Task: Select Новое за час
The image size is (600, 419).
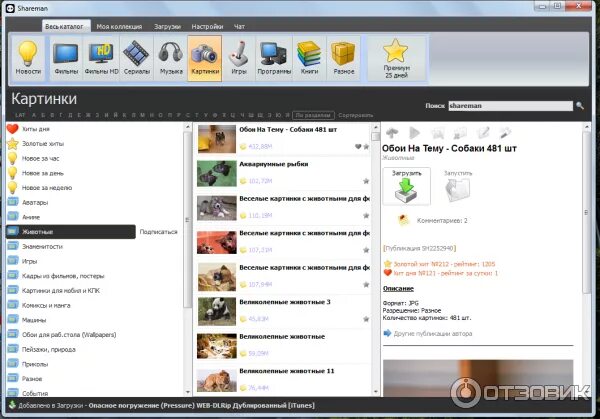Action: tap(41, 158)
